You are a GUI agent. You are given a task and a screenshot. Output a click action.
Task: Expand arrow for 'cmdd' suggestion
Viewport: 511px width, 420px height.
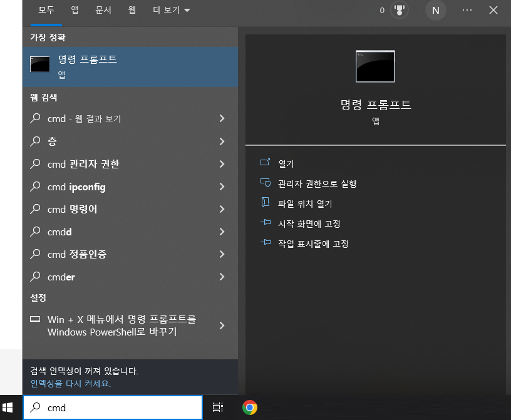tap(222, 232)
